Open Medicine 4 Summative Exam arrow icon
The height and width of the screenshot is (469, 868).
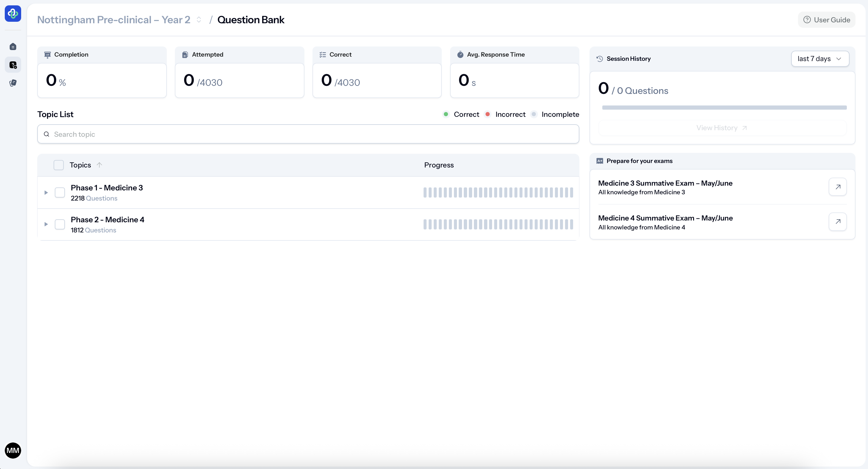837,221
